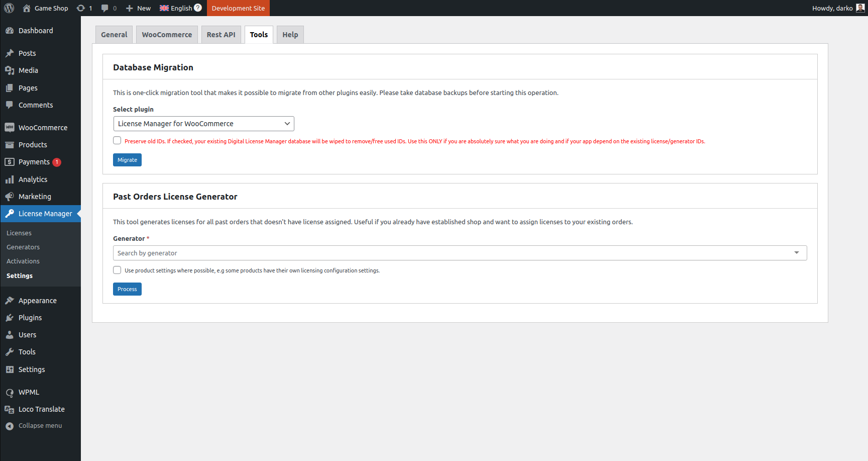
Task: Click the Collapse menu arrow icon
Action: pyautogui.click(x=10, y=426)
